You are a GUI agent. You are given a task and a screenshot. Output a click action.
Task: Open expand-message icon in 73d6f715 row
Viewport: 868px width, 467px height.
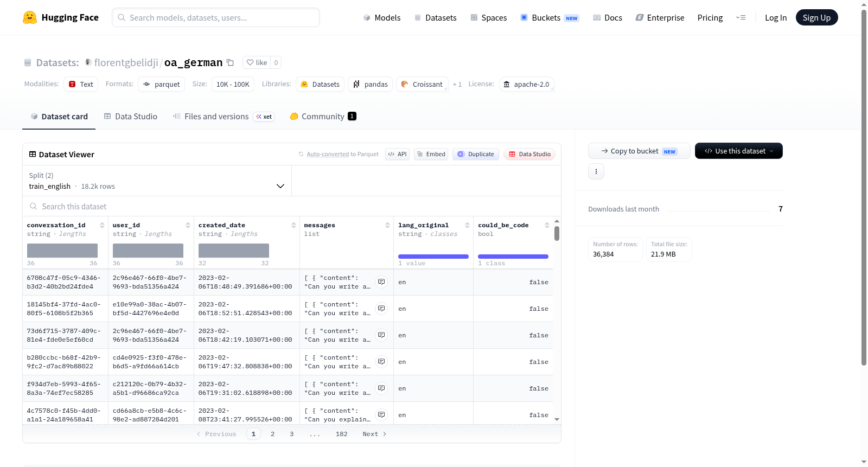[x=381, y=335]
